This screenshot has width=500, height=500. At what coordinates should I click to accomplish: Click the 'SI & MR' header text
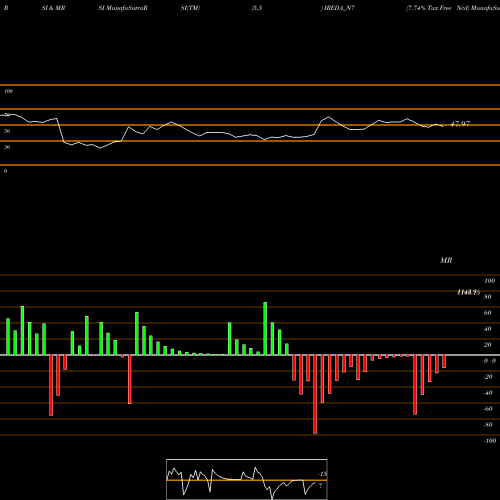(53, 8)
